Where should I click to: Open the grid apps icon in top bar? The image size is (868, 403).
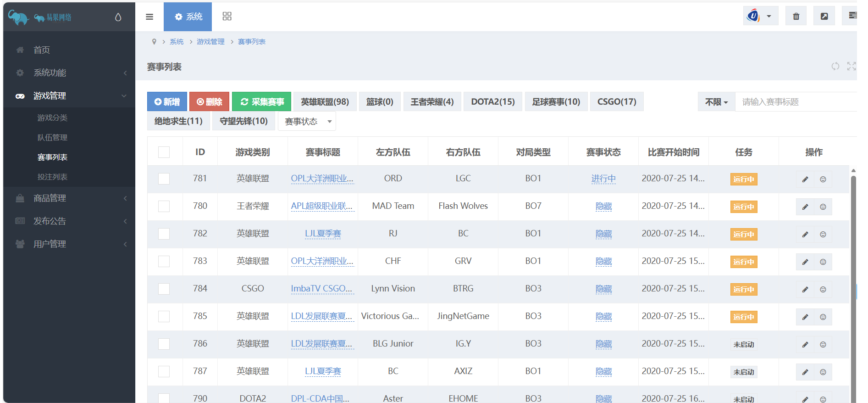coord(227,17)
